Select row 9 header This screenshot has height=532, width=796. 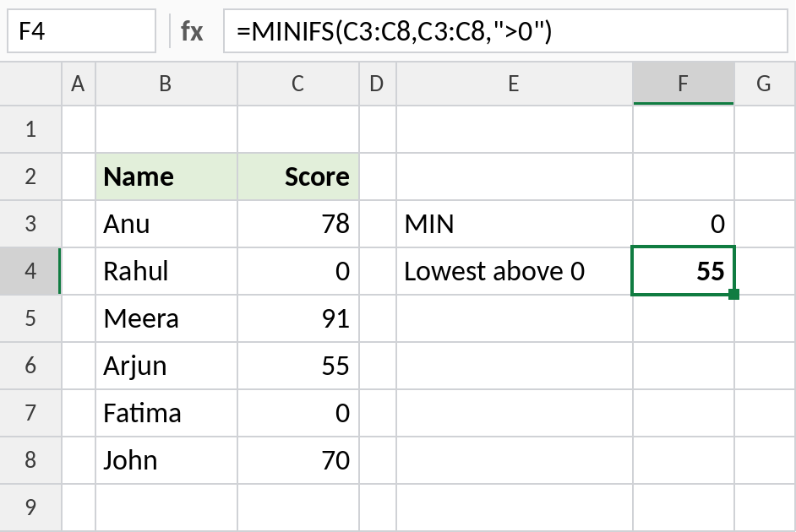pos(30,508)
